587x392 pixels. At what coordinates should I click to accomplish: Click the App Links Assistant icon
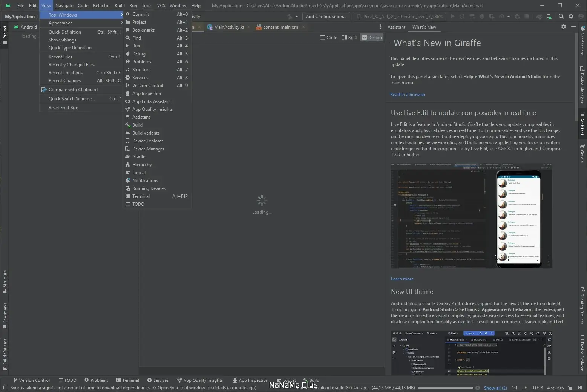click(x=128, y=101)
